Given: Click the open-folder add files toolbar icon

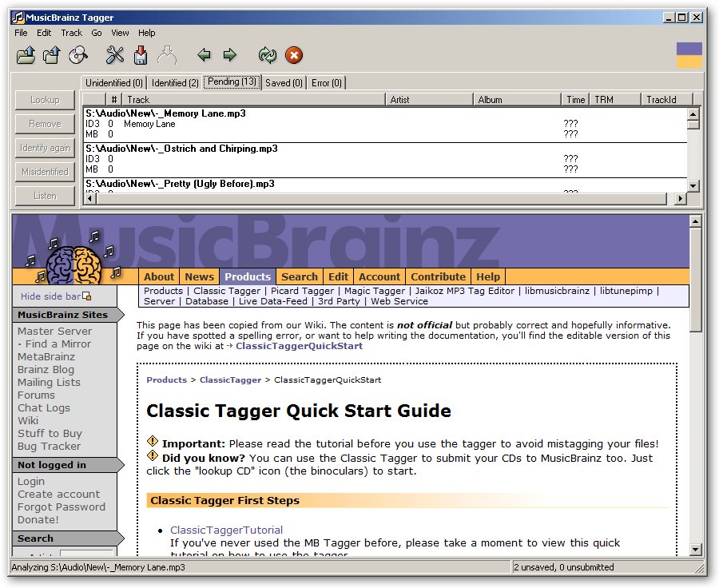Looking at the screenshot, I should tap(26, 55).
